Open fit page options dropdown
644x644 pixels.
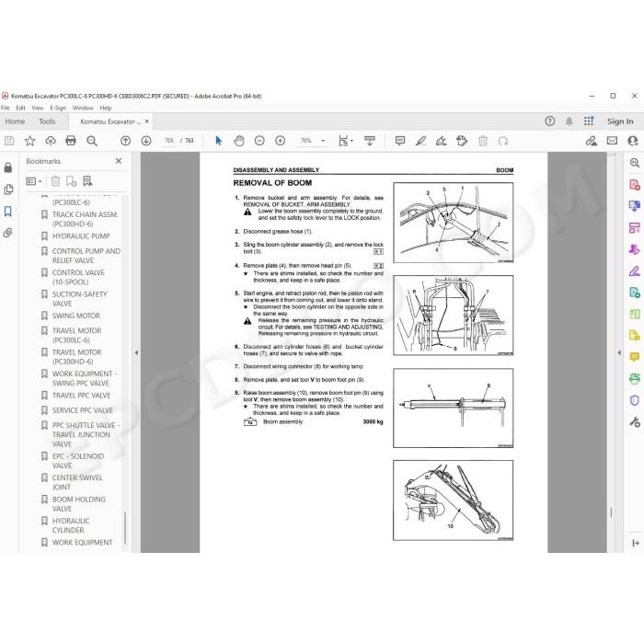click(346, 141)
